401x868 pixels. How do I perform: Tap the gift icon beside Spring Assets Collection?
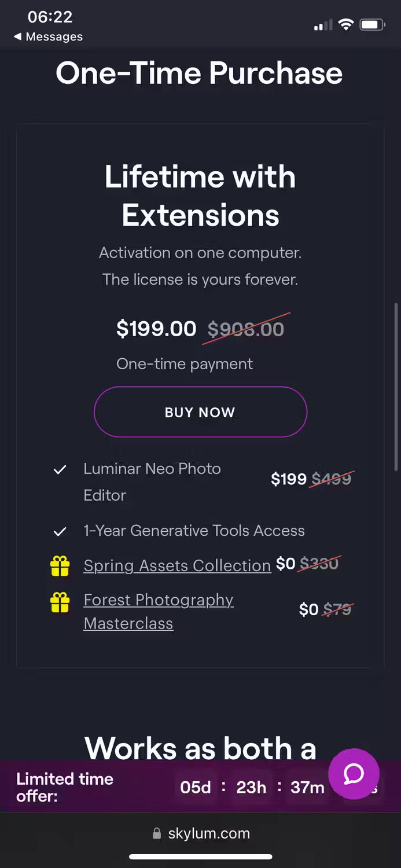(x=60, y=566)
